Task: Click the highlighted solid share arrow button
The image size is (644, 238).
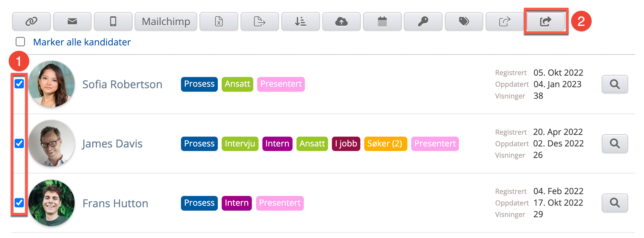Action: click(x=546, y=22)
